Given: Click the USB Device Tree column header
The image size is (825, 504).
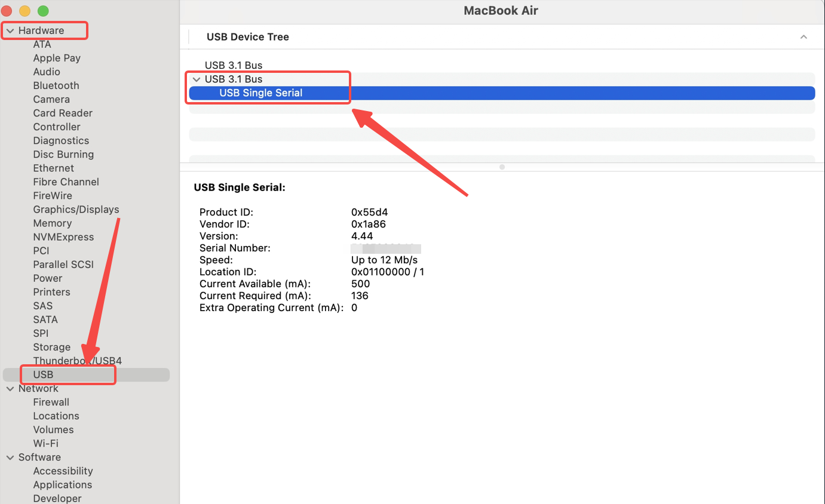Looking at the screenshot, I should (248, 37).
